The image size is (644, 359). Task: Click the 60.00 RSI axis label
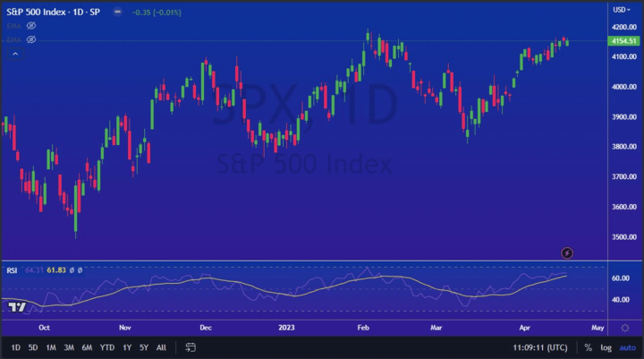620,278
